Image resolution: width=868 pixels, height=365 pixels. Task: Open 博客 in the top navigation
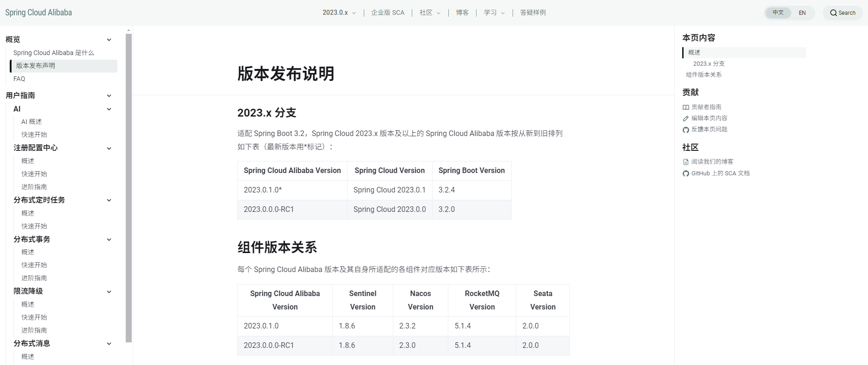point(462,12)
